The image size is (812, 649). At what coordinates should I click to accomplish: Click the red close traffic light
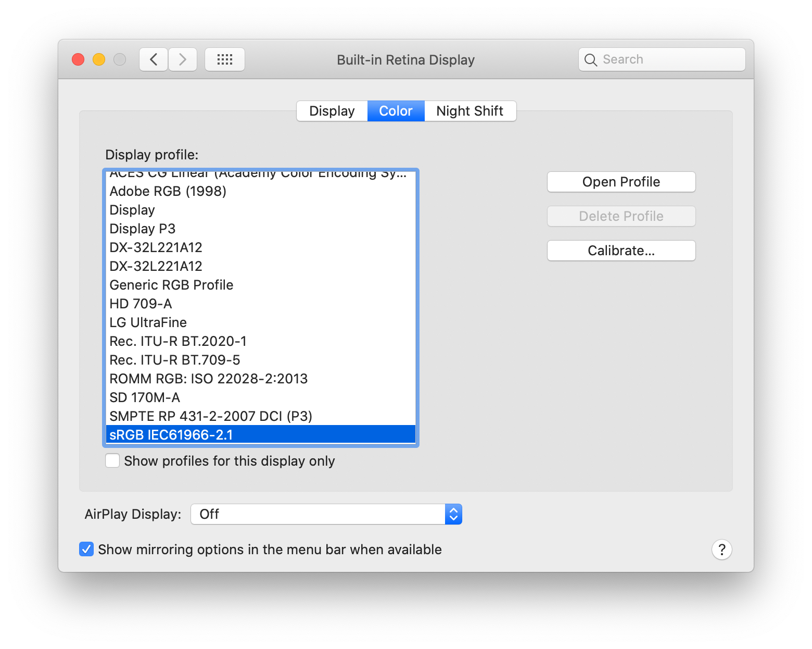tap(78, 59)
